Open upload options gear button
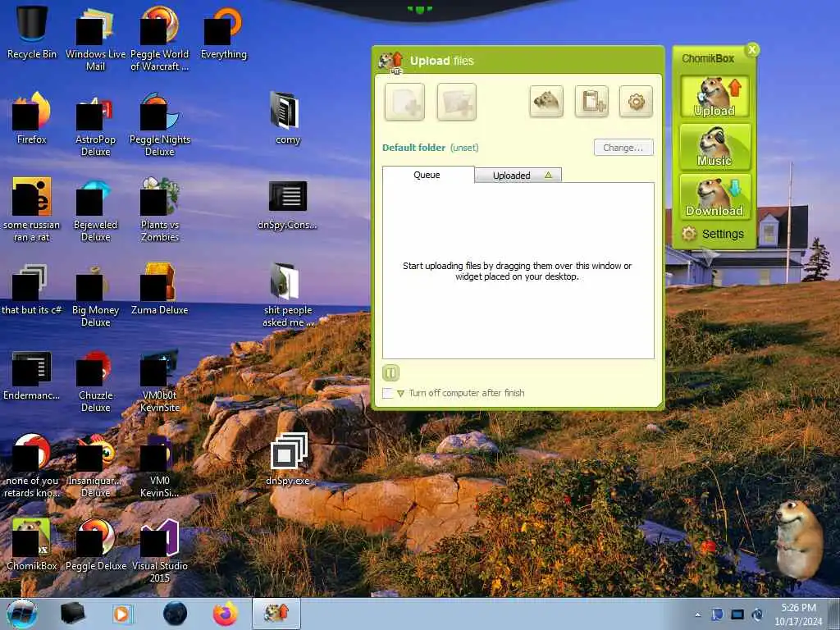 pos(636,101)
